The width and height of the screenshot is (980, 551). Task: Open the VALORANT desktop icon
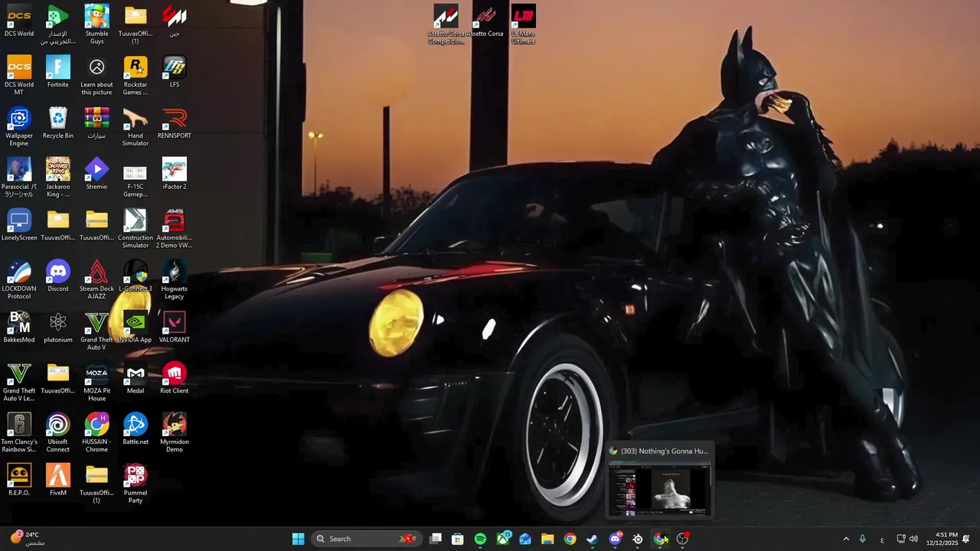pos(175,327)
